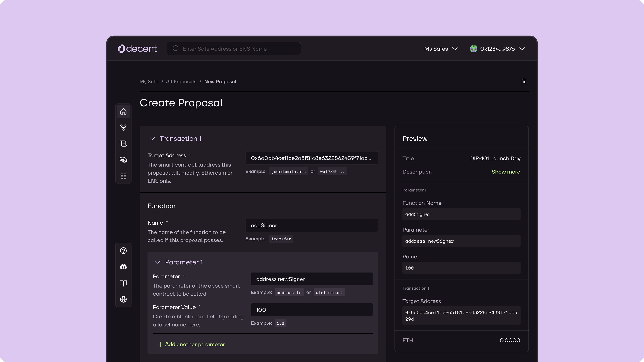Go to All Proposals breadcrumb
The image size is (644, 362).
click(x=181, y=82)
